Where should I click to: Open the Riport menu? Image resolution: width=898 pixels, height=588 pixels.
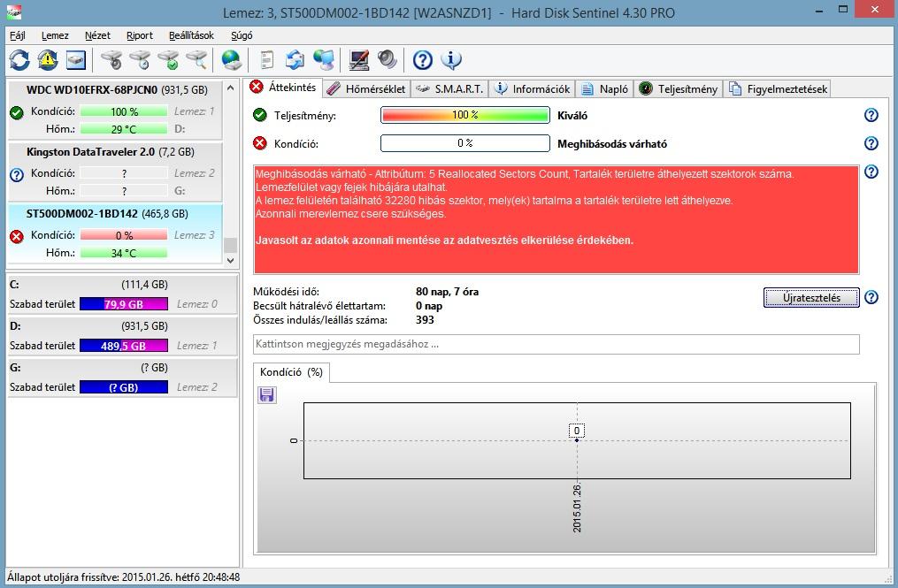tap(140, 35)
